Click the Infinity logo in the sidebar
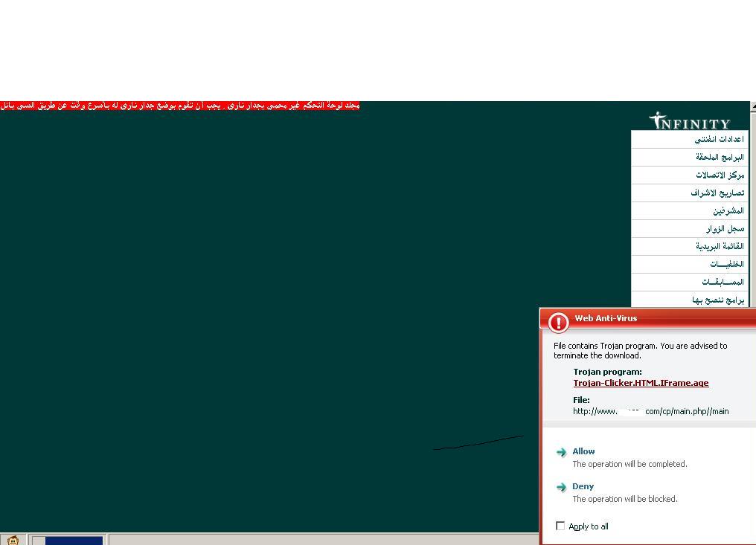Viewport: 756px width, 545px height. click(689, 120)
